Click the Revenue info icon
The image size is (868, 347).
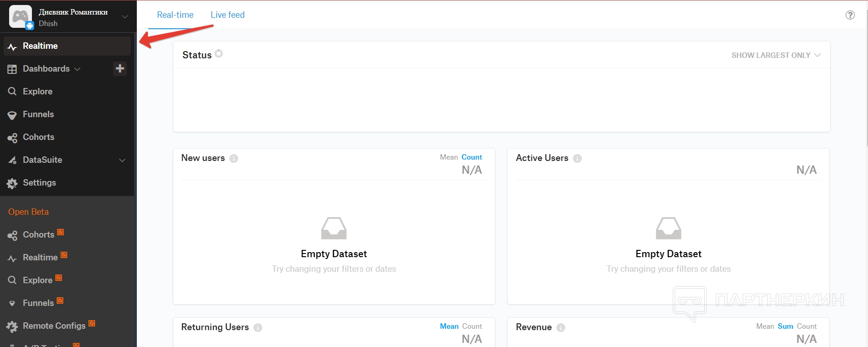tap(561, 327)
